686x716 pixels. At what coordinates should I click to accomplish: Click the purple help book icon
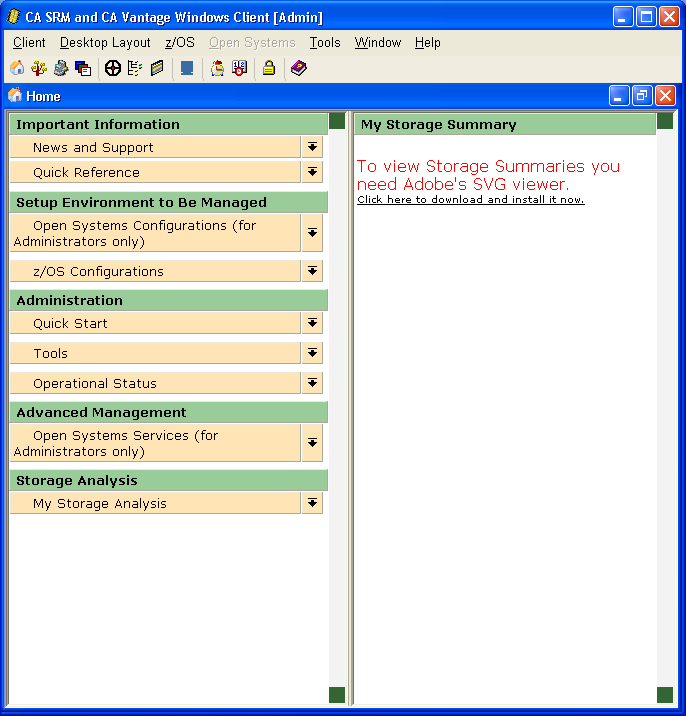[299, 68]
